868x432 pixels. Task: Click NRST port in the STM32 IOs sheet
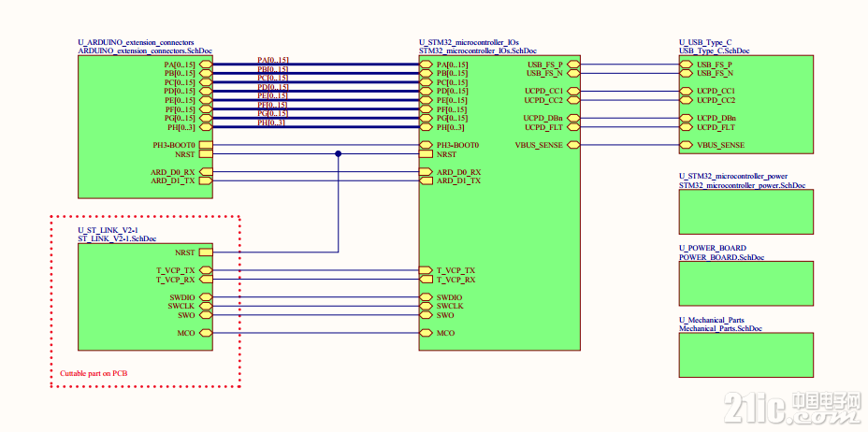click(426, 154)
